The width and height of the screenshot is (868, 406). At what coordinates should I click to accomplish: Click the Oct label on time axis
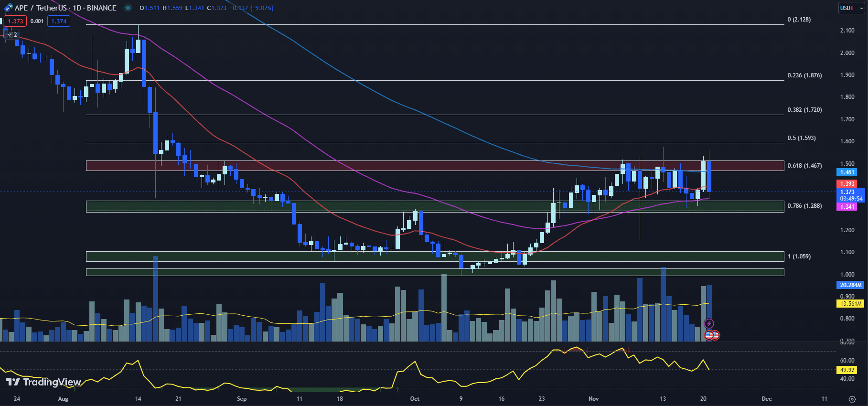pos(415,399)
